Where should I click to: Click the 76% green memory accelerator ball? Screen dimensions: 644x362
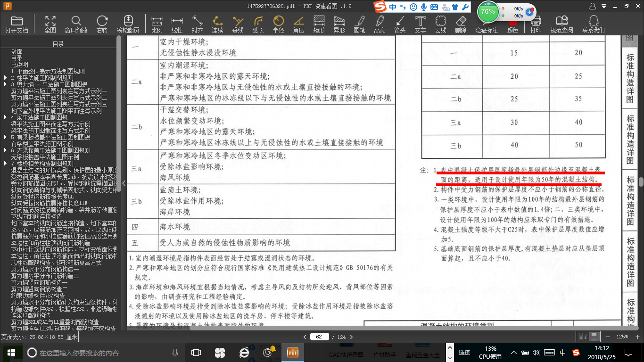(x=488, y=12)
